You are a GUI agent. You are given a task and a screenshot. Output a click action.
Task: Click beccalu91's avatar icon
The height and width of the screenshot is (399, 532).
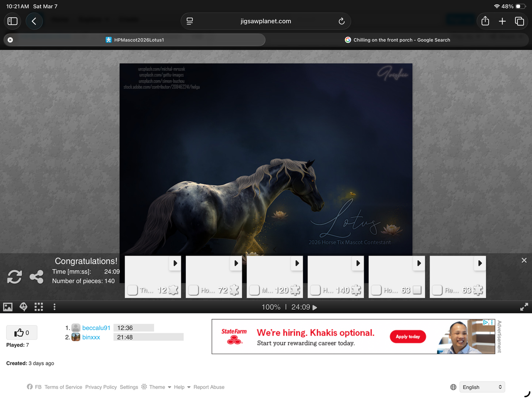[x=76, y=328]
